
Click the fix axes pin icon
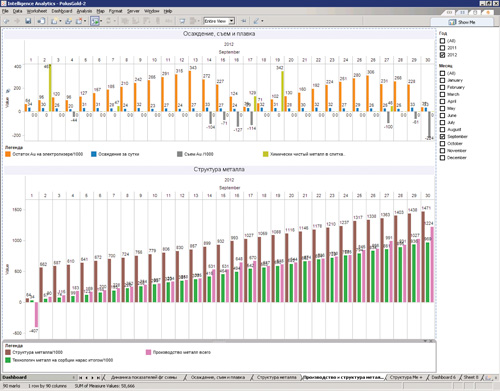click(244, 21)
